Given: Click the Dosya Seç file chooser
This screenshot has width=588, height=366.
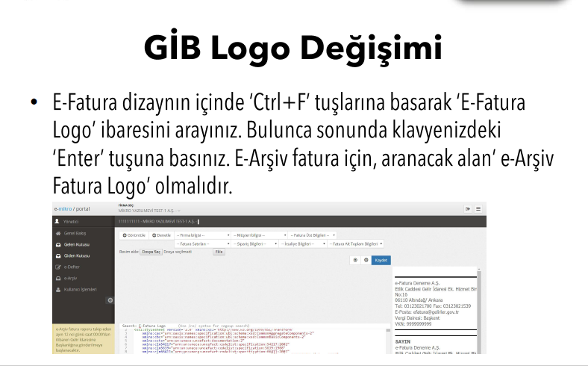Looking at the screenshot, I should 151,252.
